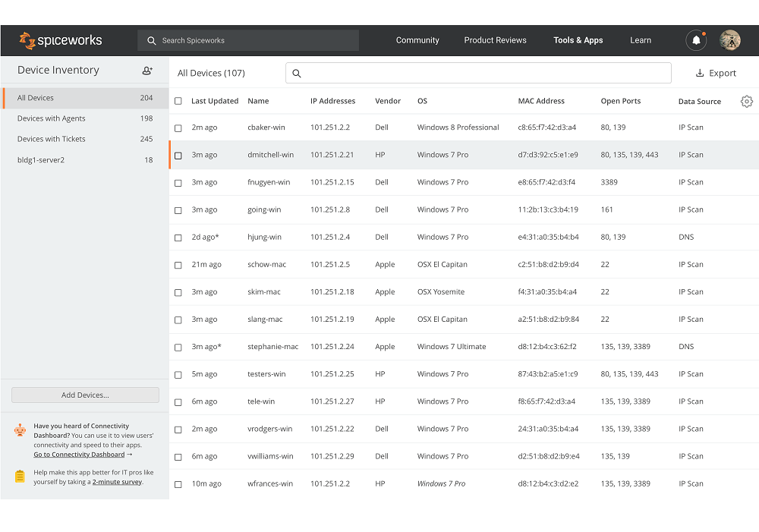The height and width of the screenshot is (532, 759).
Task: Open column settings with the gear icon
Action: pyautogui.click(x=746, y=101)
